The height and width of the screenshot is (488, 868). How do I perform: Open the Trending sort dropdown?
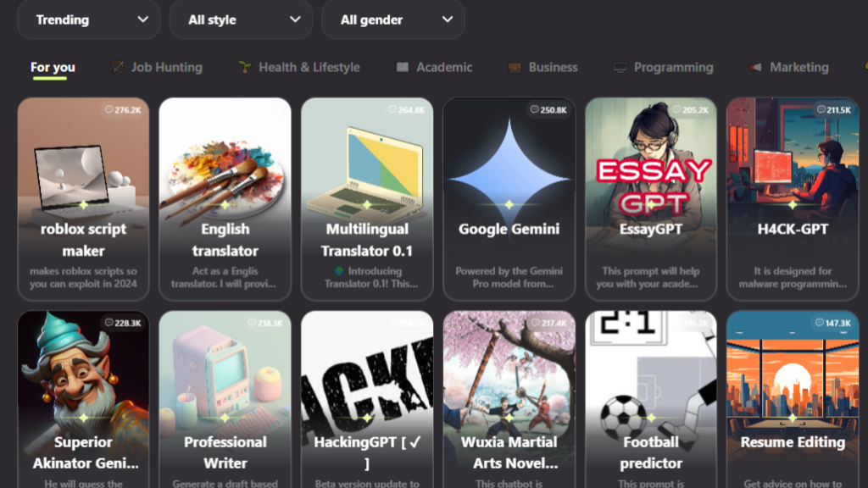click(x=88, y=19)
